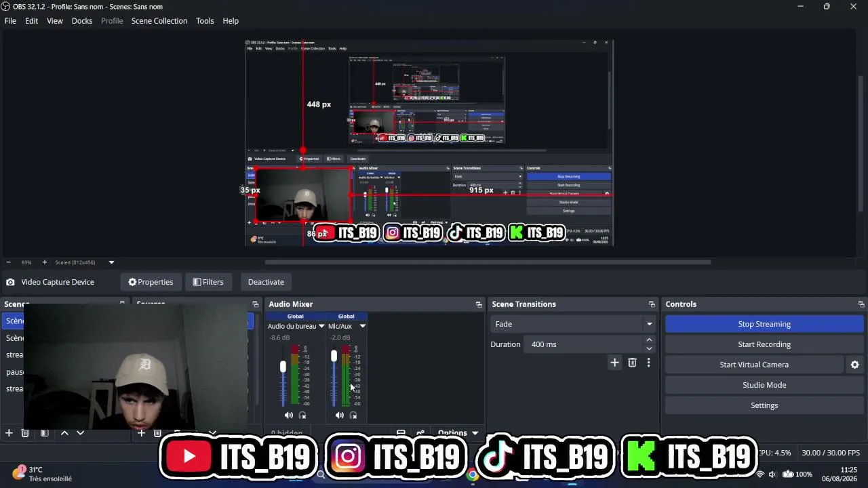
Task: Open the Audio Mixer Options dropdown
Action: (458, 432)
